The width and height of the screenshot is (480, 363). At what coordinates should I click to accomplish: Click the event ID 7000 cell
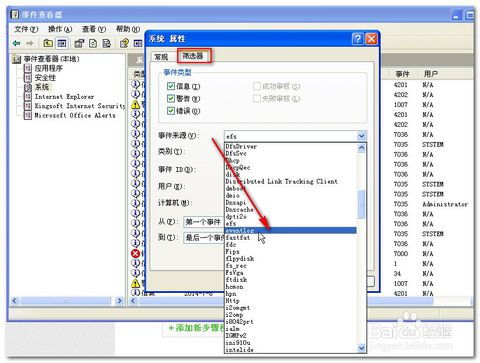click(x=401, y=254)
